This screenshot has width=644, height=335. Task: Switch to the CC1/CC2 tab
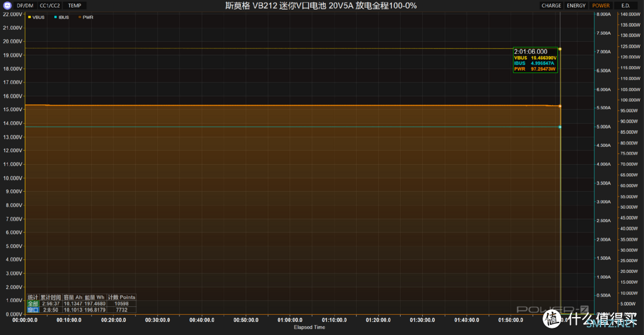coord(49,6)
